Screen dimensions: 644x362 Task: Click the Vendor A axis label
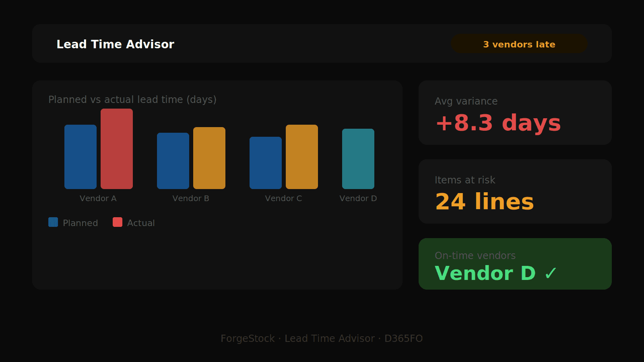coord(98,198)
